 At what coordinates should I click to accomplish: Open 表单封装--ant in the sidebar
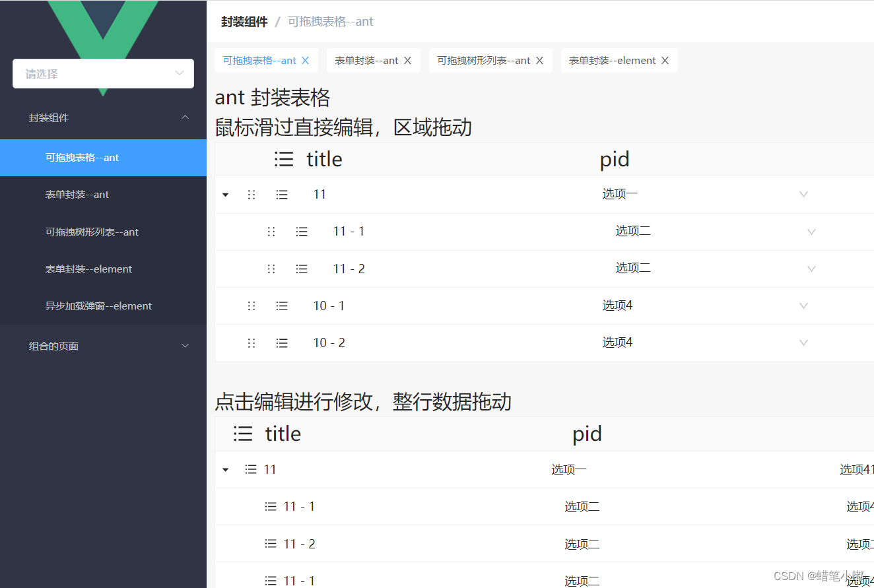[x=103, y=195]
